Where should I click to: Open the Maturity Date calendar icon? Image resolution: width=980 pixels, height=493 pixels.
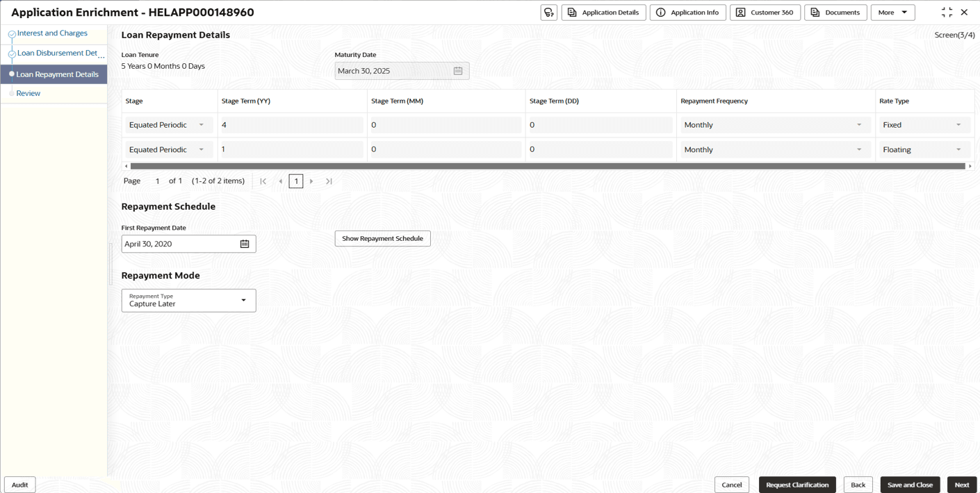tap(458, 71)
